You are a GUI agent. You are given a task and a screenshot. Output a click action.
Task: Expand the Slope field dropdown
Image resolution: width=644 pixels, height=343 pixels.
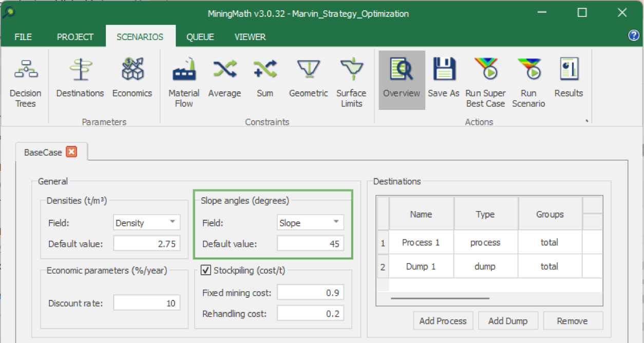pyautogui.click(x=336, y=222)
